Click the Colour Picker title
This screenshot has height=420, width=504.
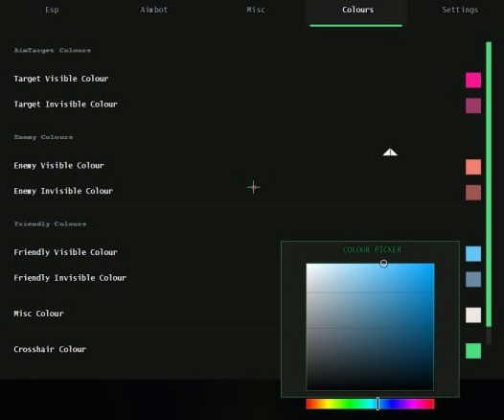(x=372, y=250)
